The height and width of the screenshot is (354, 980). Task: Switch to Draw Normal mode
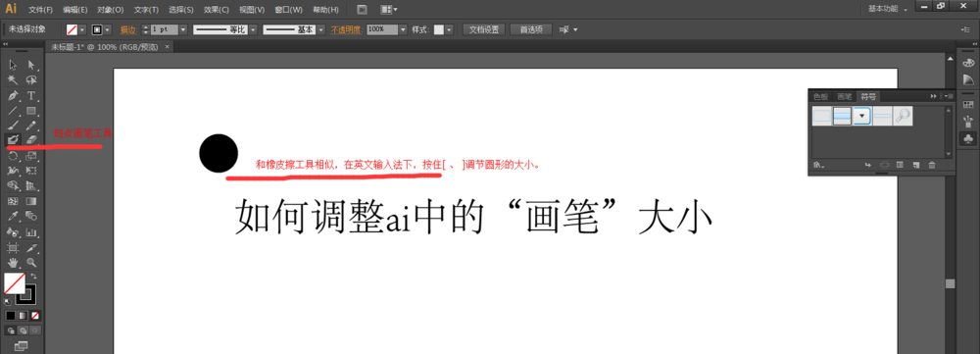(x=11, y=330)
